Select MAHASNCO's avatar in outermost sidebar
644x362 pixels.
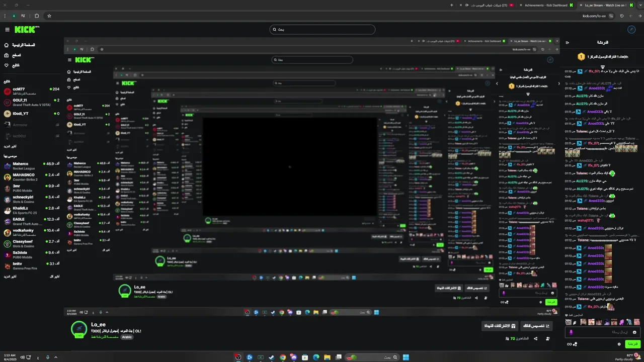coord(7,177)
